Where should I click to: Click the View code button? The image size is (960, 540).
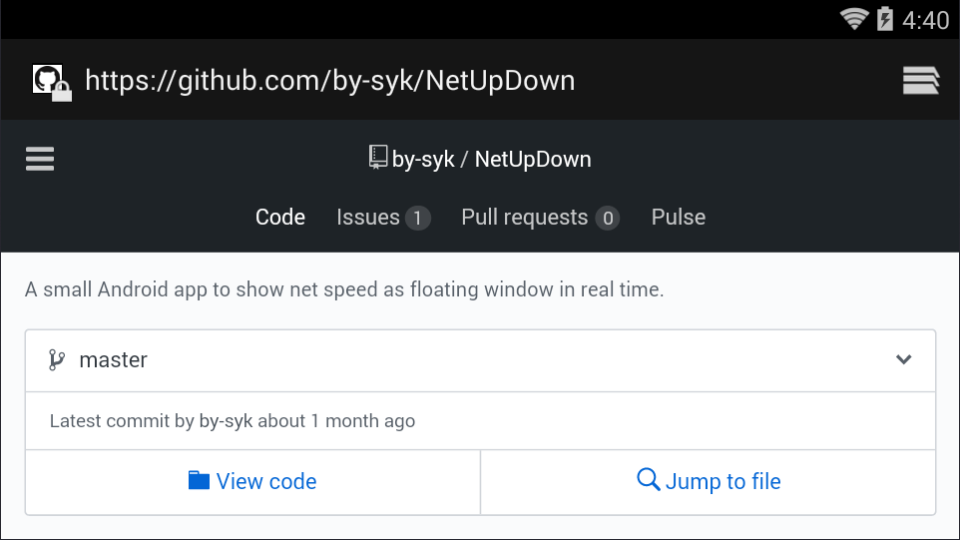pos(253,482)
